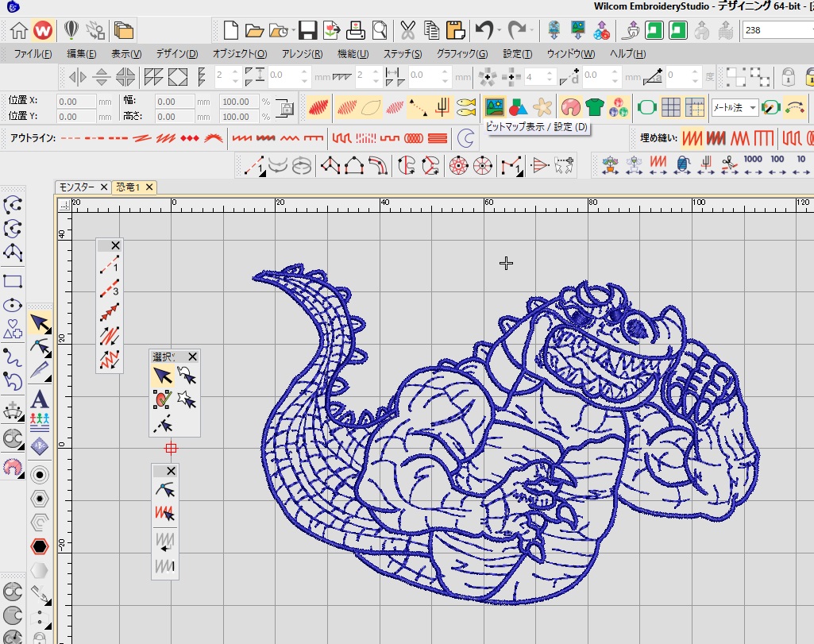
Task: Select first tatami fill stitch next to 埋め縫い
Action: pyautogui.click(x=692, y=138)
